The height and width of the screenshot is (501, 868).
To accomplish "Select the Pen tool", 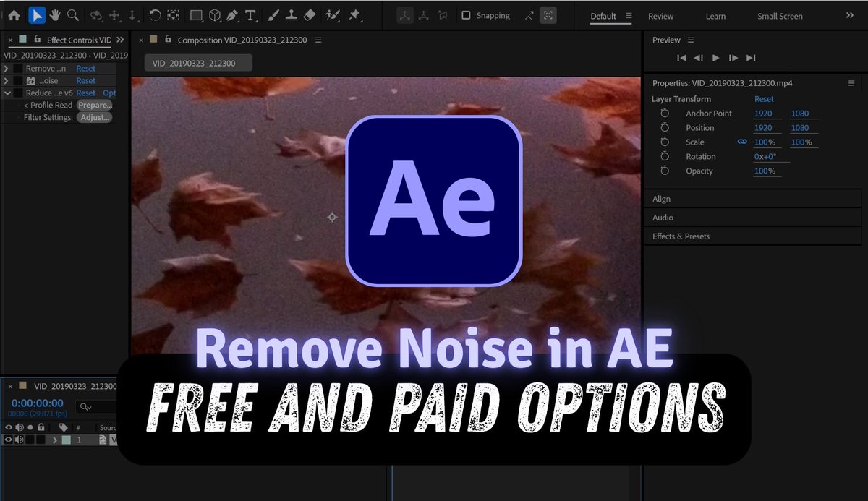I will pyautogui.click(x=232, y=15).
